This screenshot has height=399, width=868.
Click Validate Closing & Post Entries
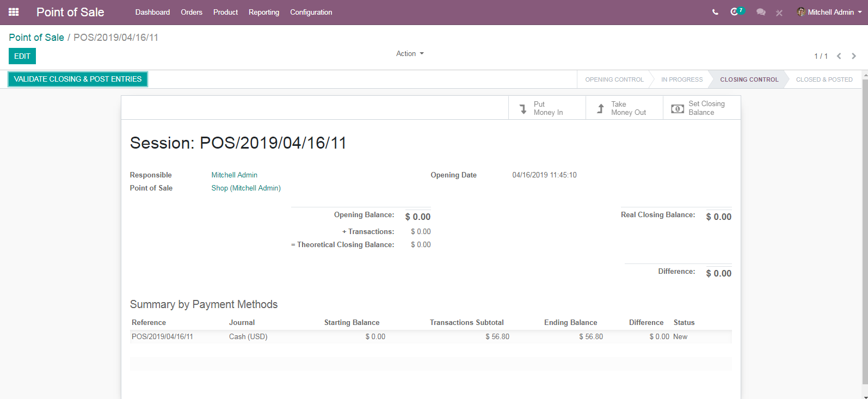[78, 79]
